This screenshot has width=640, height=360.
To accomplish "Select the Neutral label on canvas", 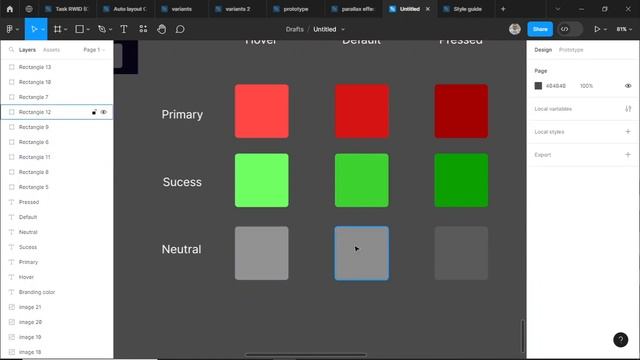I will pyautogui.click(x=182, y=249).
